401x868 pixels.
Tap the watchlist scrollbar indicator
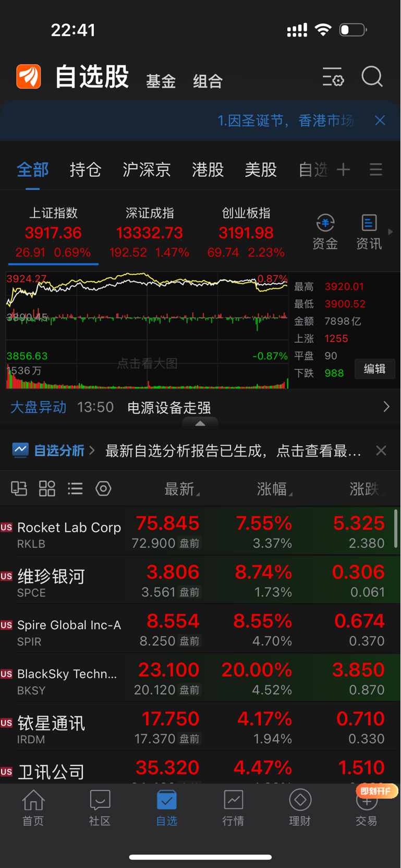click(396, 529)
